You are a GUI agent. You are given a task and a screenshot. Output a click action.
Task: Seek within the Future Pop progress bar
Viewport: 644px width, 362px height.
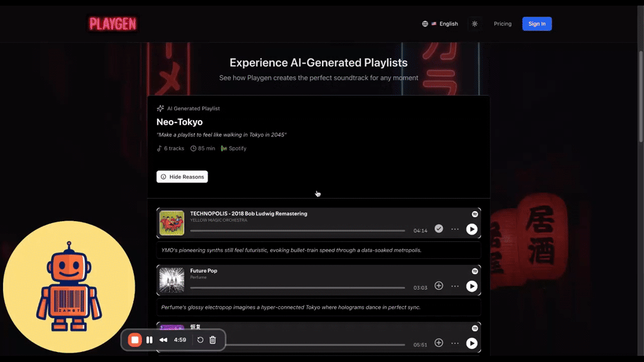click(x=297, y=288)
